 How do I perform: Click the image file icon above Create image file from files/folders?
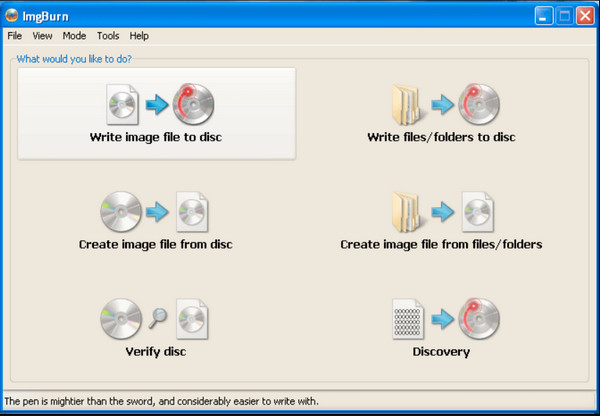(x=478, y=212)
